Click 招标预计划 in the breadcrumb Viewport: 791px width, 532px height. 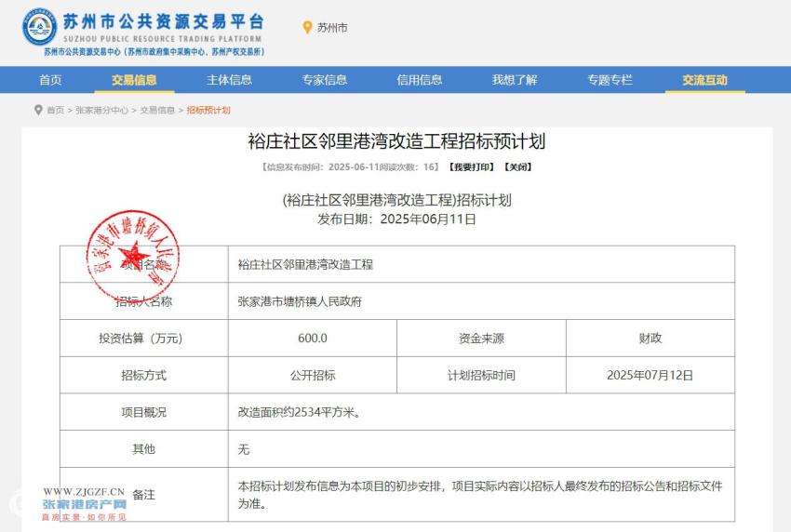click(x=208, y=110)
